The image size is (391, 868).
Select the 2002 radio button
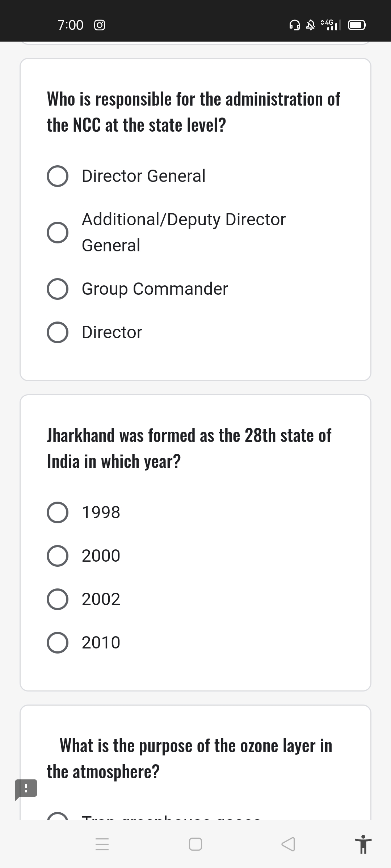click(58, 599)
